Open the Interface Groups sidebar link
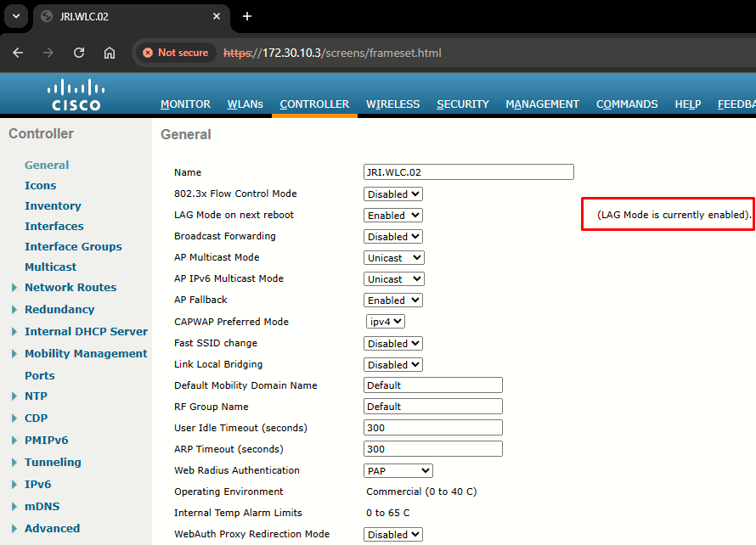 (73, 246)
